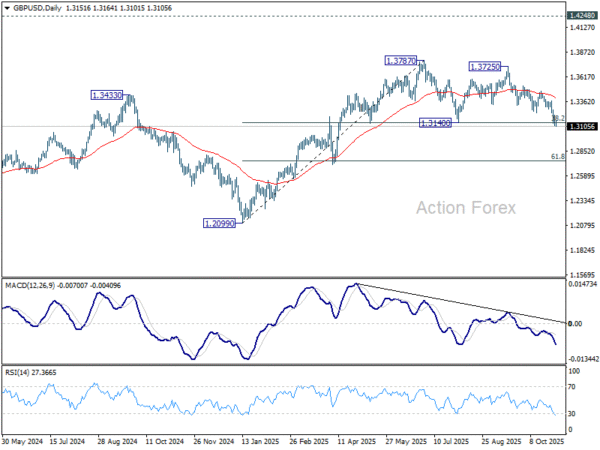Open the GBPUSD chart dropdown triangle
600x450 pixels.
point(7,8)
